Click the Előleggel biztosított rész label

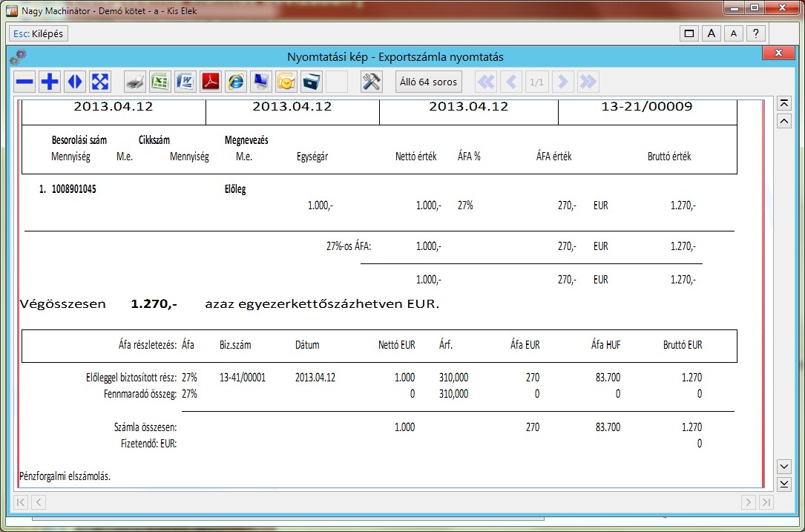(131, 378)
